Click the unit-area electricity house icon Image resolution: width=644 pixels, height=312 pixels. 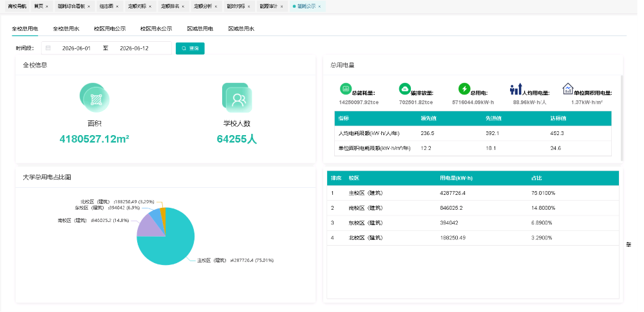point(567,88)
